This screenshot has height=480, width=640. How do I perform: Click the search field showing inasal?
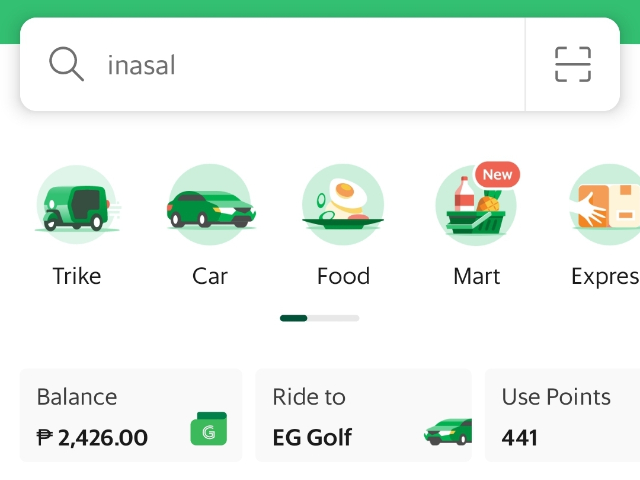pyautogui.click(x=272, y=64)
